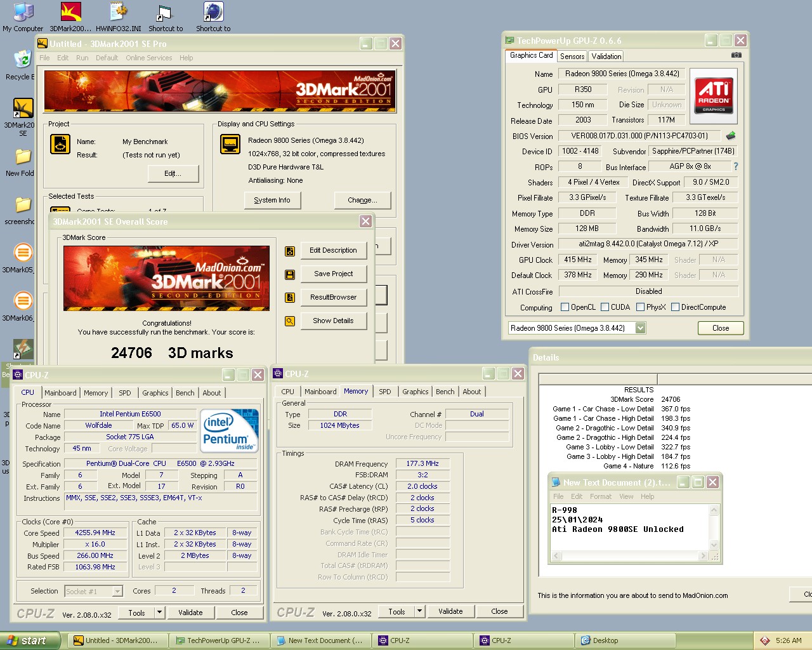Click the GPU-Z screenshot camera icon
Image resolution: width=812 pixels, height=650 pixels.
736,55
